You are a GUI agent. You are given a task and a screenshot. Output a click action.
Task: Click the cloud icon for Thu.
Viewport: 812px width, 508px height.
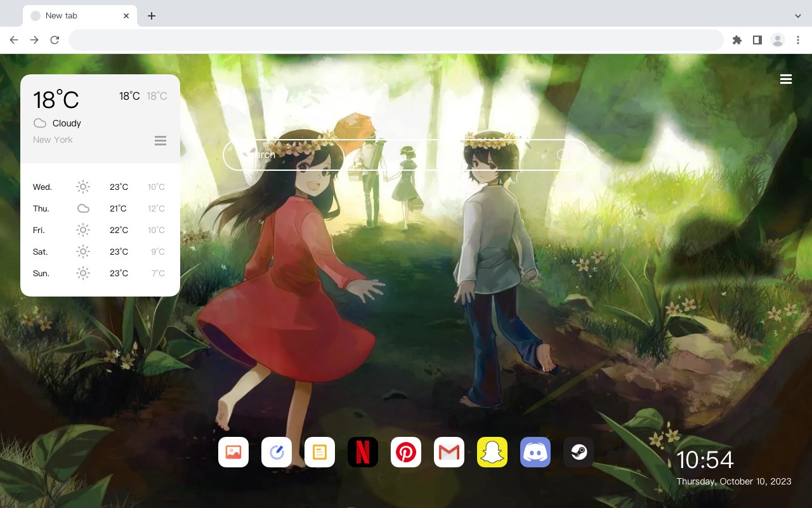tap(83, 208)
